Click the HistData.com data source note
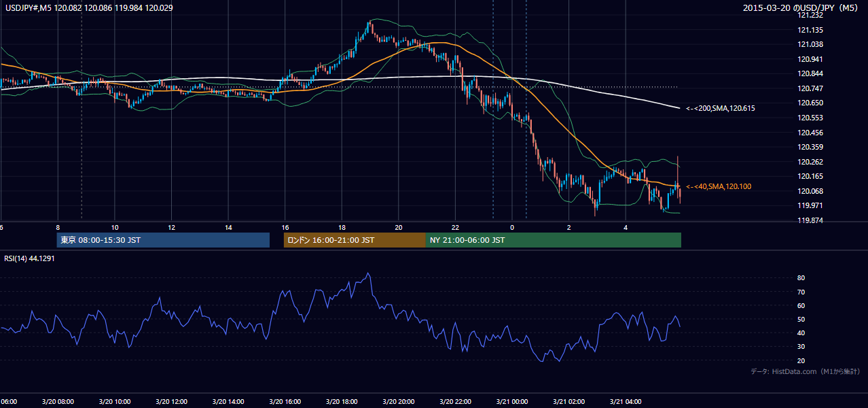 [x=806, y=371]
